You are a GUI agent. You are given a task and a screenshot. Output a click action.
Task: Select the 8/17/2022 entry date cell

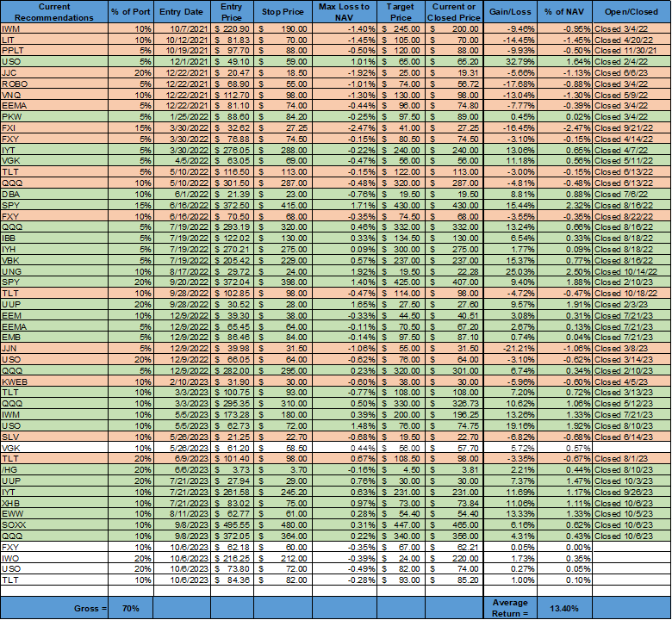[182, 271]
